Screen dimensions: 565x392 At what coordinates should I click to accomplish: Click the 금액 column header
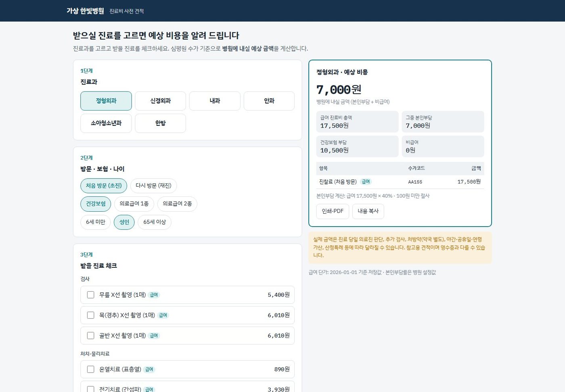click(x=476, y=168)
